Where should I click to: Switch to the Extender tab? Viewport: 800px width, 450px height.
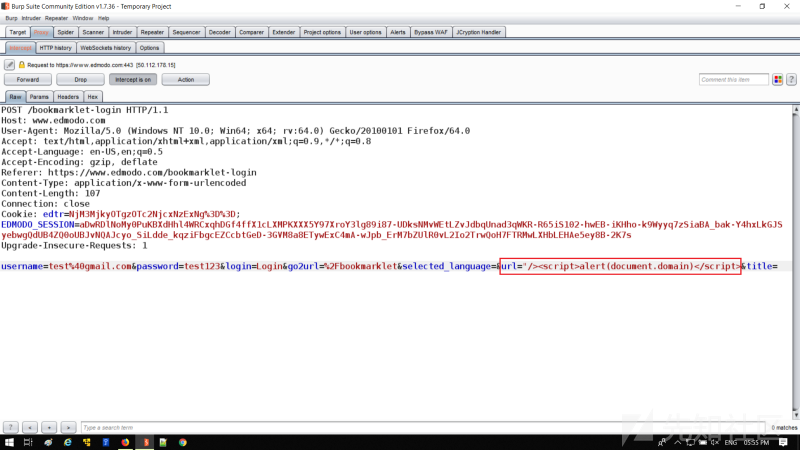pos(283,32)
